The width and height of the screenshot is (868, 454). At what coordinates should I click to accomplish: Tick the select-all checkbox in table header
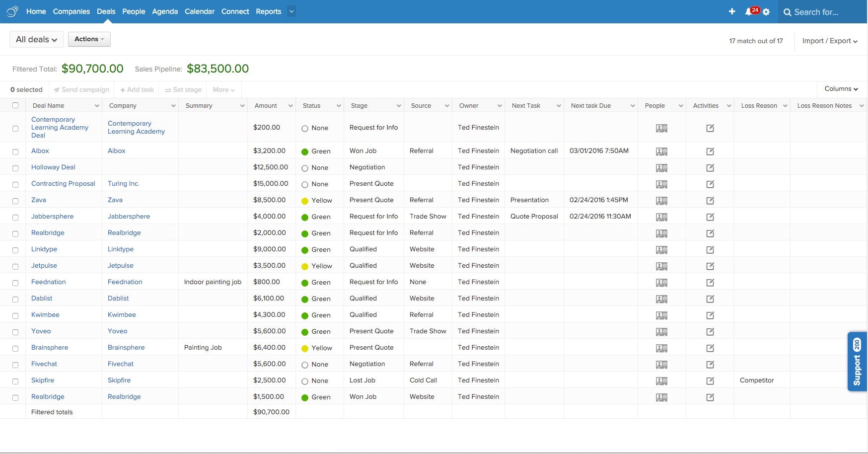click(15, 105)
